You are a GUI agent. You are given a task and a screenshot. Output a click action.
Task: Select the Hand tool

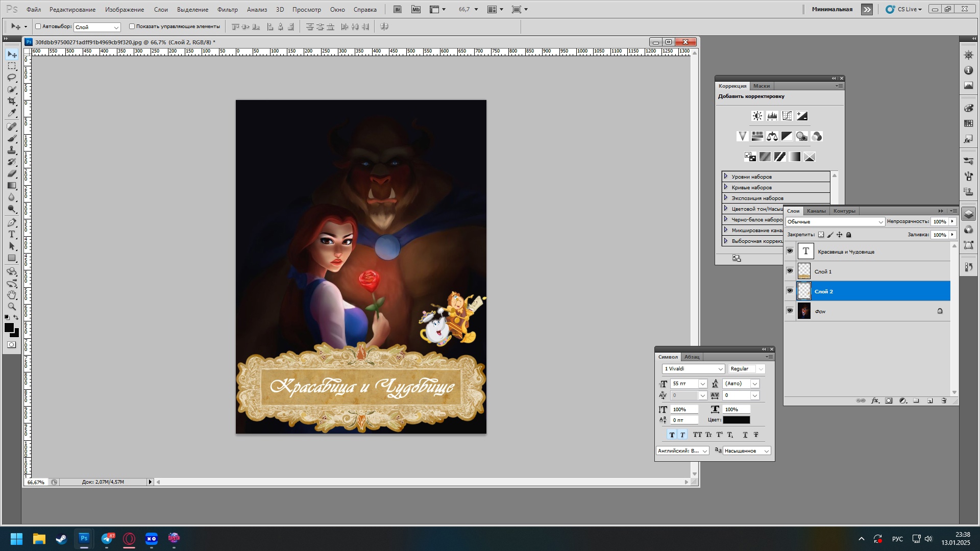[x=12, y=295]
